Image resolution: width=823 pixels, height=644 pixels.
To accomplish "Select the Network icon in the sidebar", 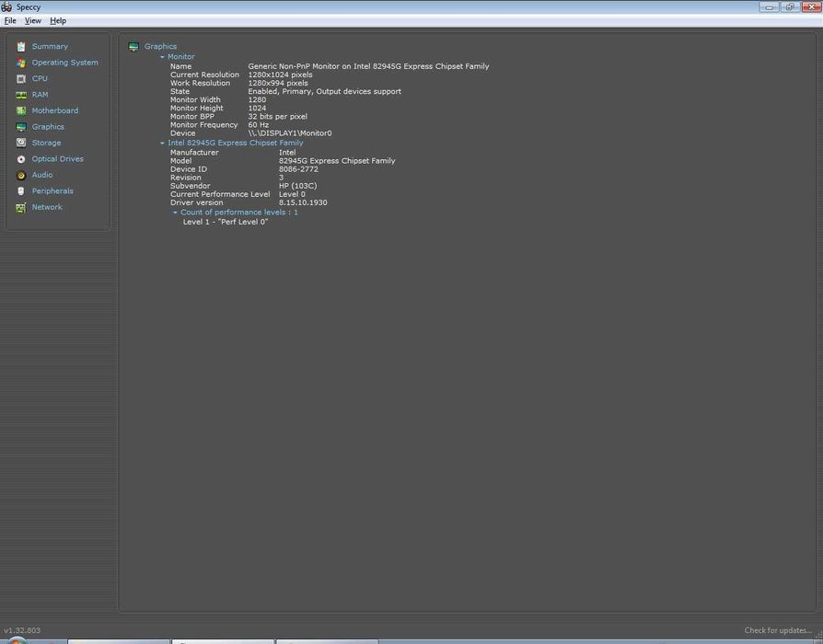I will (x=21, y=207).
